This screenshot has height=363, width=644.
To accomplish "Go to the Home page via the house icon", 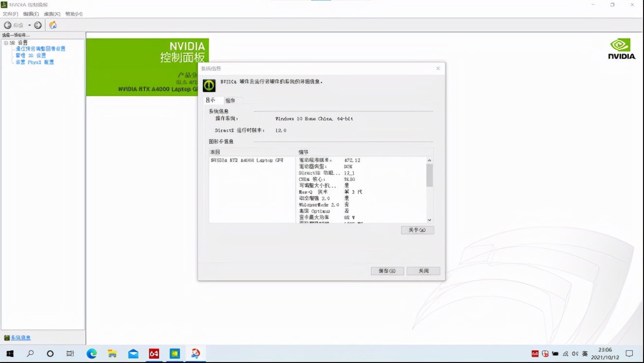I will point(53,25).
